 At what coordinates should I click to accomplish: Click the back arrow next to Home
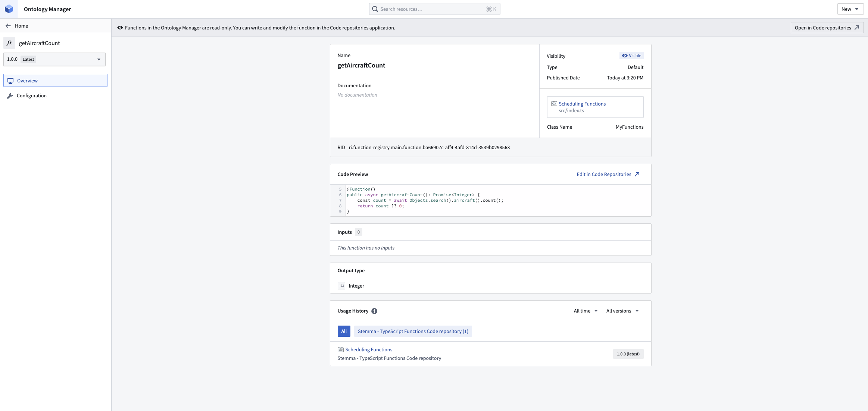tap(8, 26)
